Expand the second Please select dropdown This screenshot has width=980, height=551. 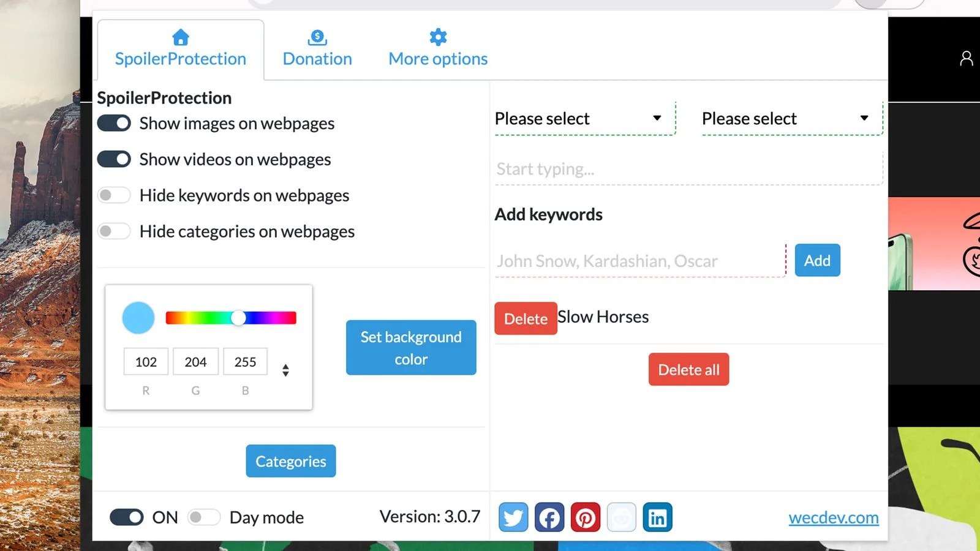(792, 119)
